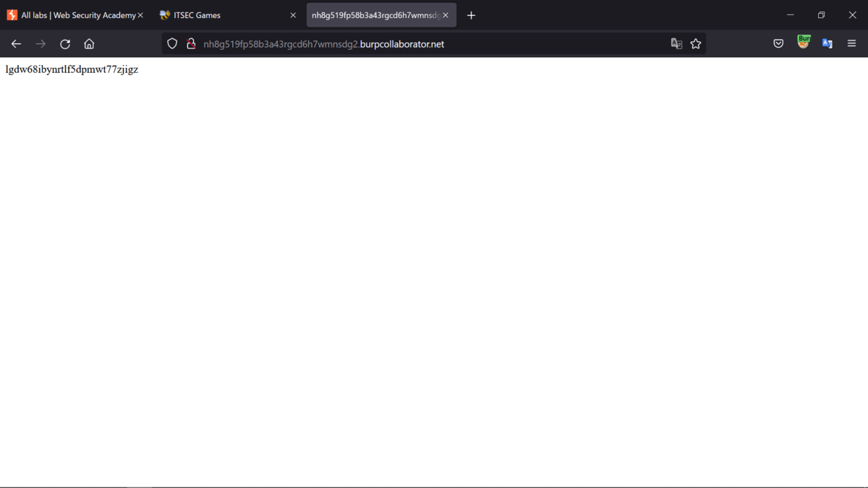
Task: Select the burpcollaborator tab
Action: click(381, 15)
